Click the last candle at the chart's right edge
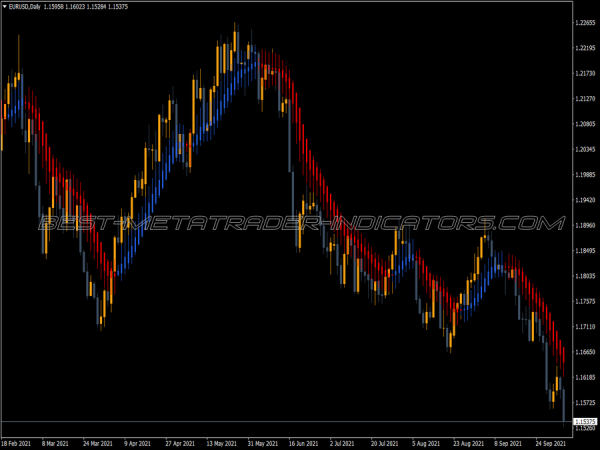 click(x=562, y=408)
